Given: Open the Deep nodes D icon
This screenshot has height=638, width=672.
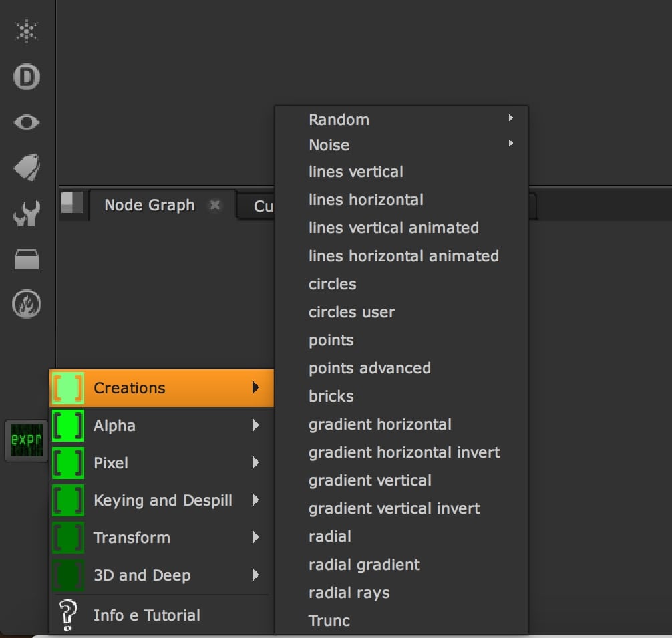Looking at the screenshot, I should pyautogui.click(x=27, y=77).
